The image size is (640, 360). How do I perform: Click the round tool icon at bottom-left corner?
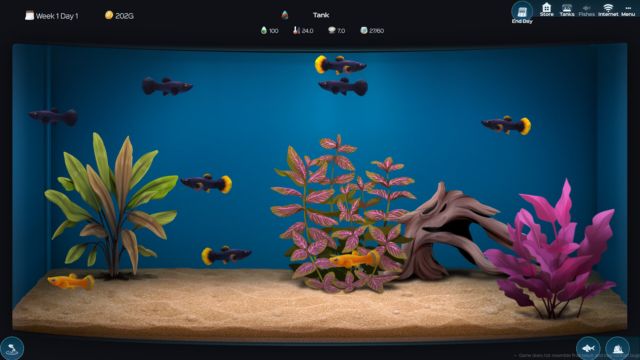12,348
